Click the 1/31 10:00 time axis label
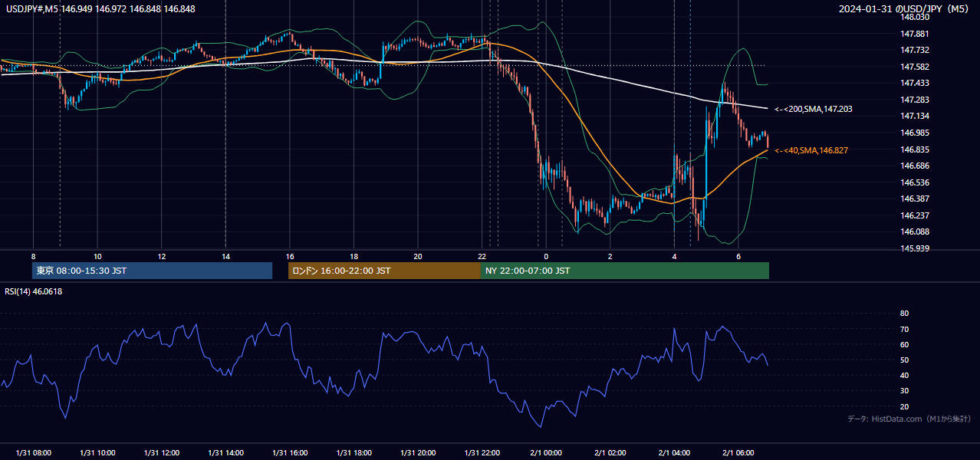 point(97,453)
